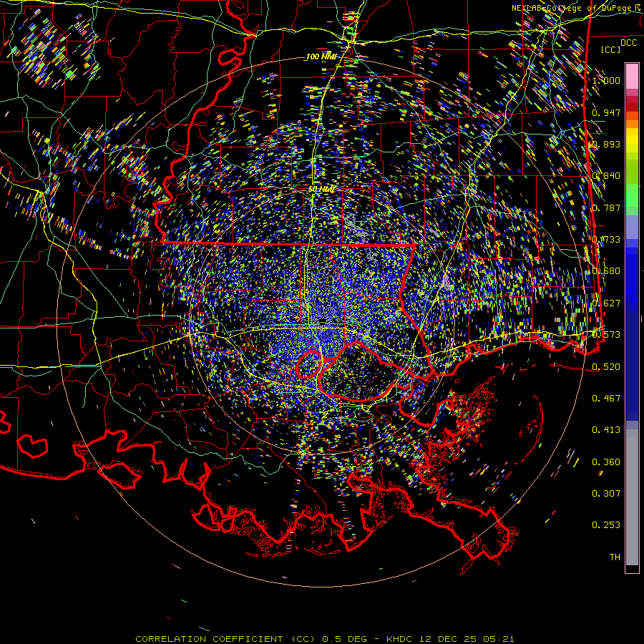Select the 0.307 scale value
This screenshot has height=644, width=644.
click(x=606, y=494)
